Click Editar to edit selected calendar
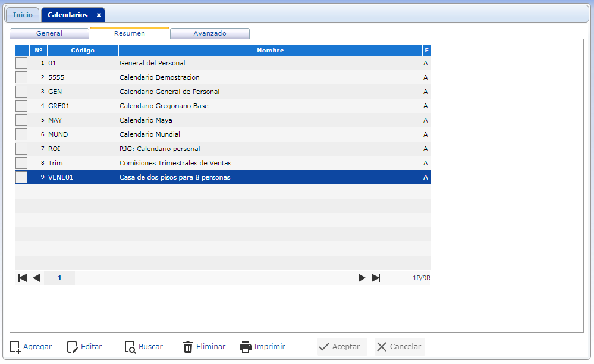Image resolution: width=594 pixels, height=364 pixels. click(84, 347)
